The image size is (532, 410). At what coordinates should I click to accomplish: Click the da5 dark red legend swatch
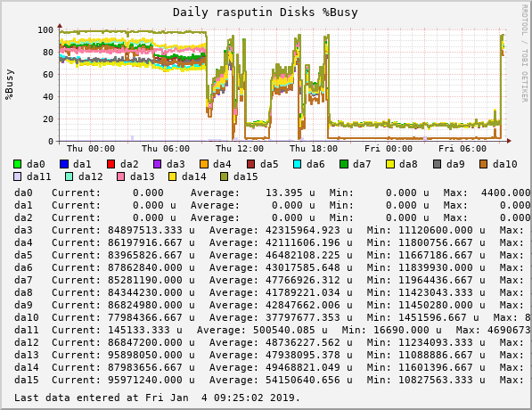click(x=250, y=164)
